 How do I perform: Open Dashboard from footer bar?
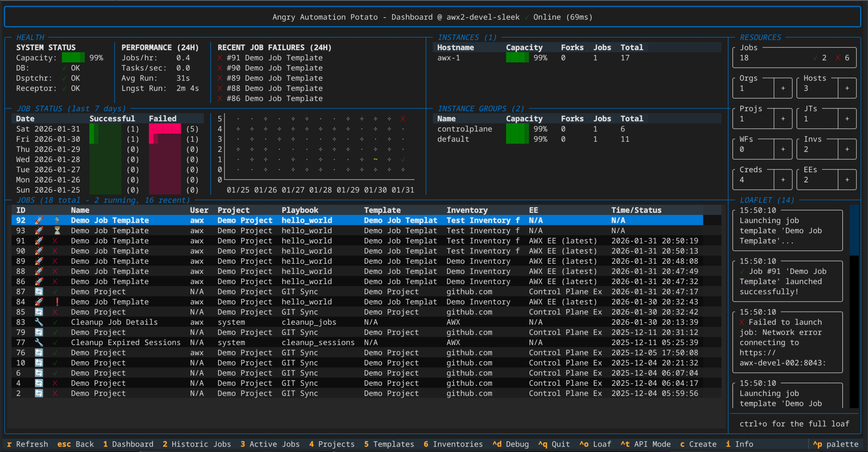coord(128,444)
